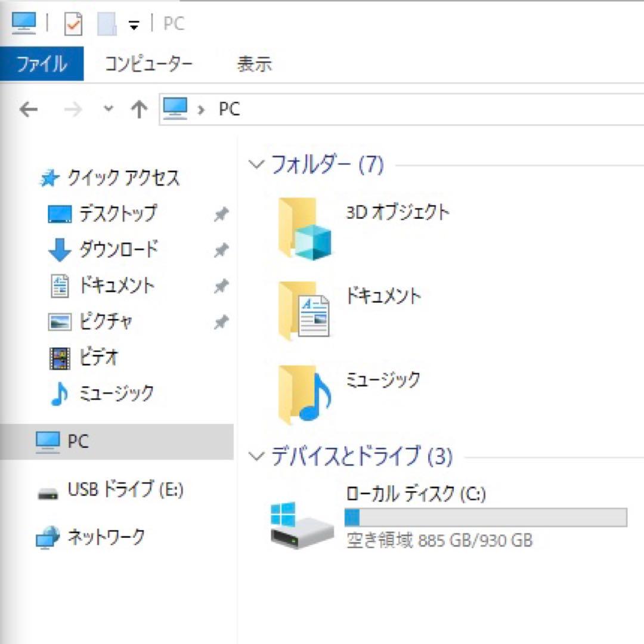This screenshot has width=644, height=644.
Task: Unpin ドキュメント from quick access
Action: [x=221, y=286]
